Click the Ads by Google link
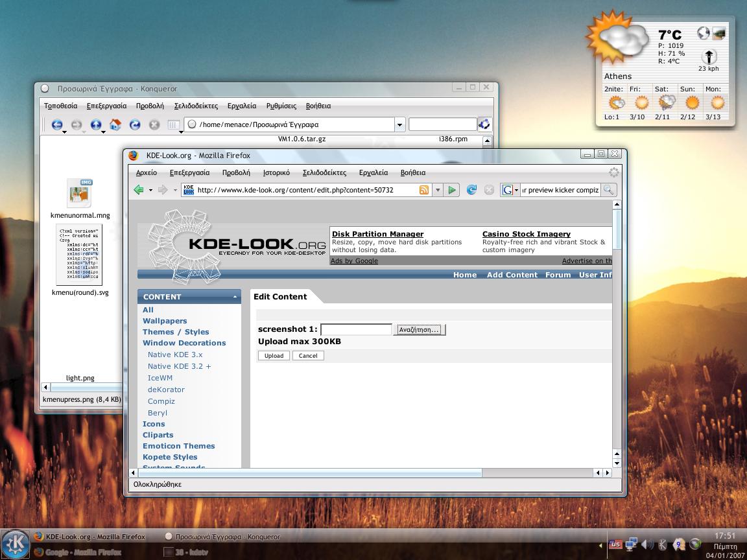The height and width of the screenshot is (560, 747). click(x=354, y=261)
